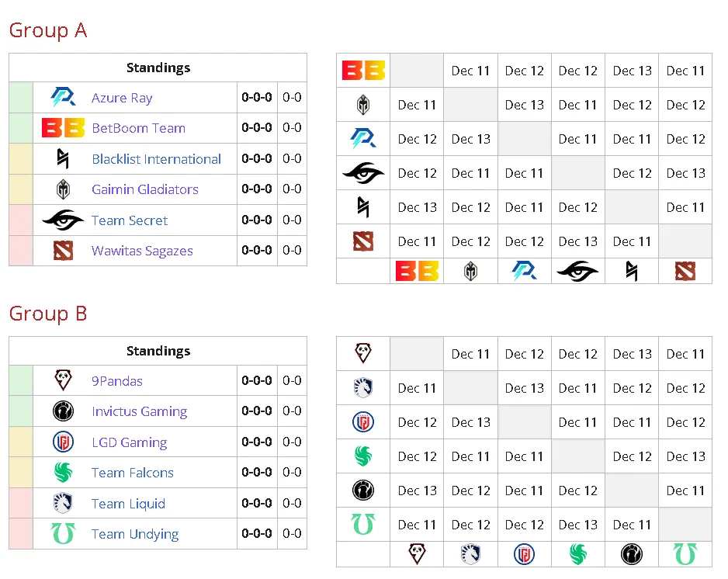The width and height of the screenshot is (728, 579).
Task: Click Team Liquid logo heading its crosstable row
Action: pos(363,388)
